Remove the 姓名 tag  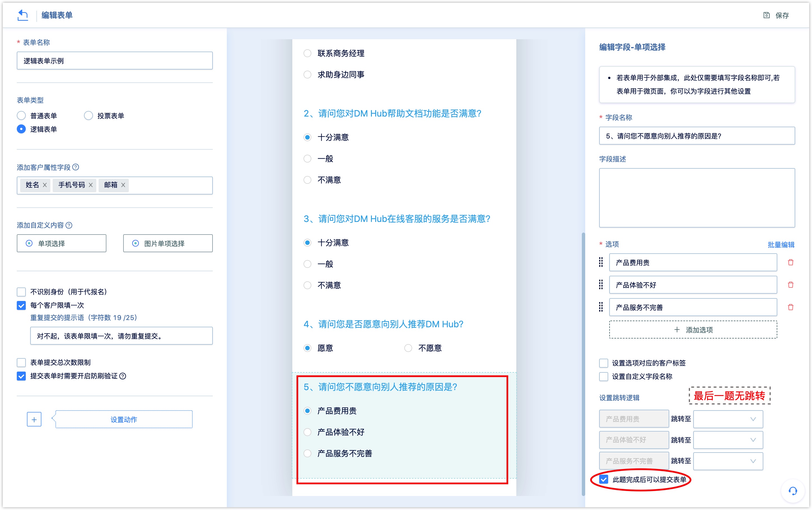click(45, 185)
